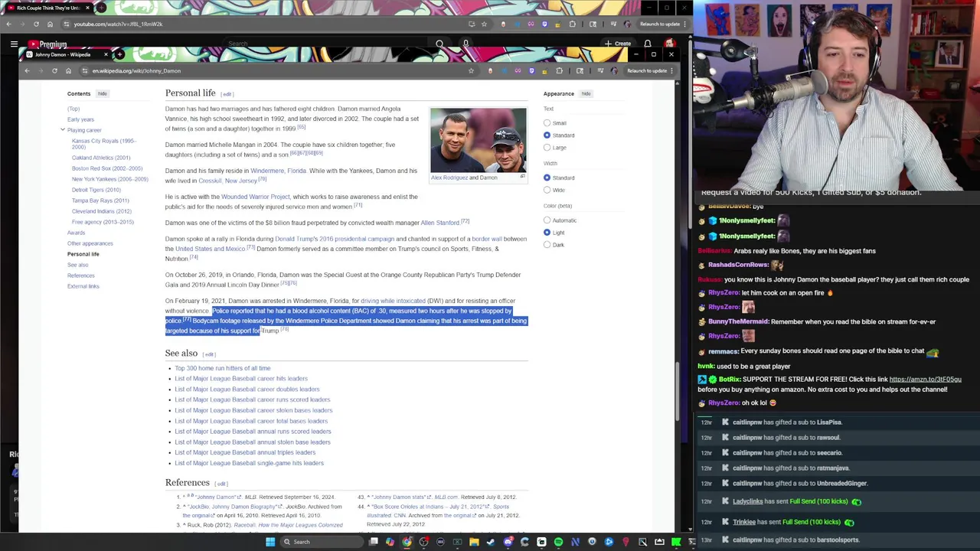The width and height of the screenshot is (980, 551).
Task: Open new tab next to Johnny Damon tab
Action: [x=119, y=54]
